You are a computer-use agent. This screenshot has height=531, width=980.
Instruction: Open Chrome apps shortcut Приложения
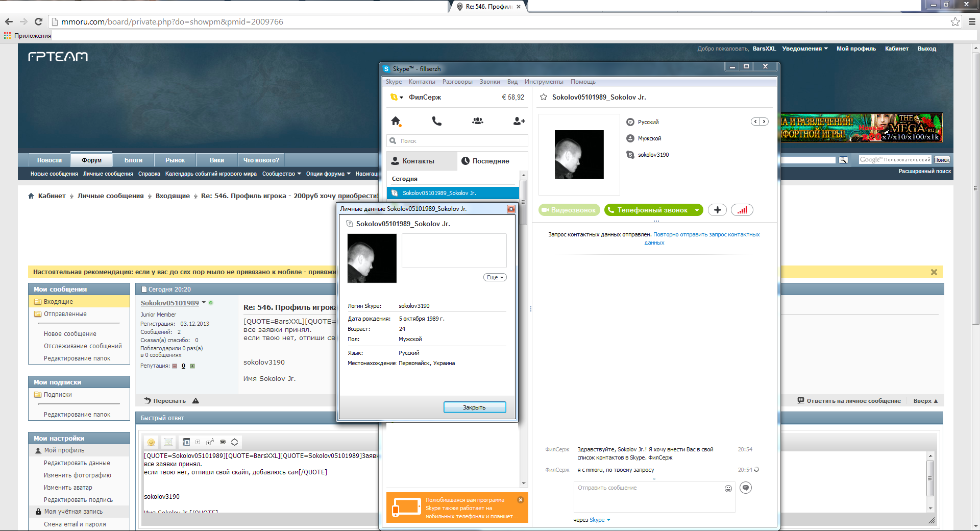(x=28, y=36)
